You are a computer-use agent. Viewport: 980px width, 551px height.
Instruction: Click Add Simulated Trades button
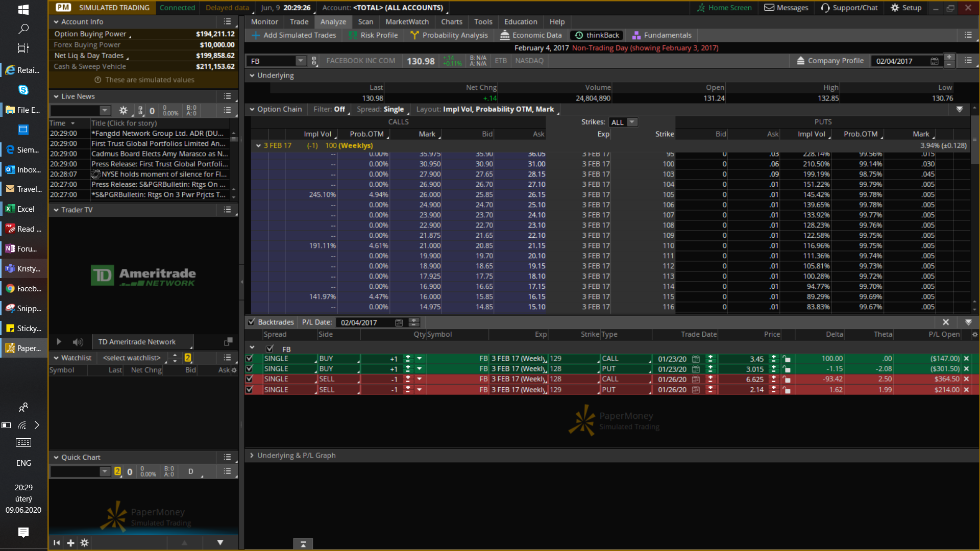click(294, 35)
